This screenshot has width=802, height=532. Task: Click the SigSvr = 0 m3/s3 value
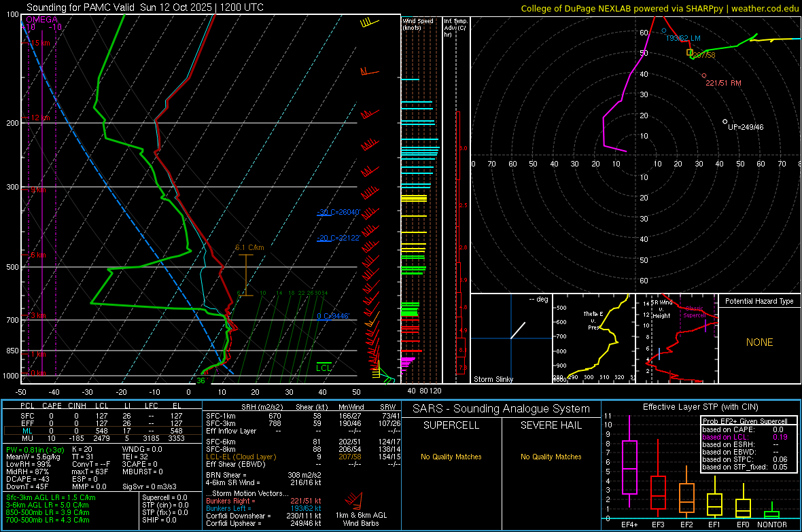point(150,486)
